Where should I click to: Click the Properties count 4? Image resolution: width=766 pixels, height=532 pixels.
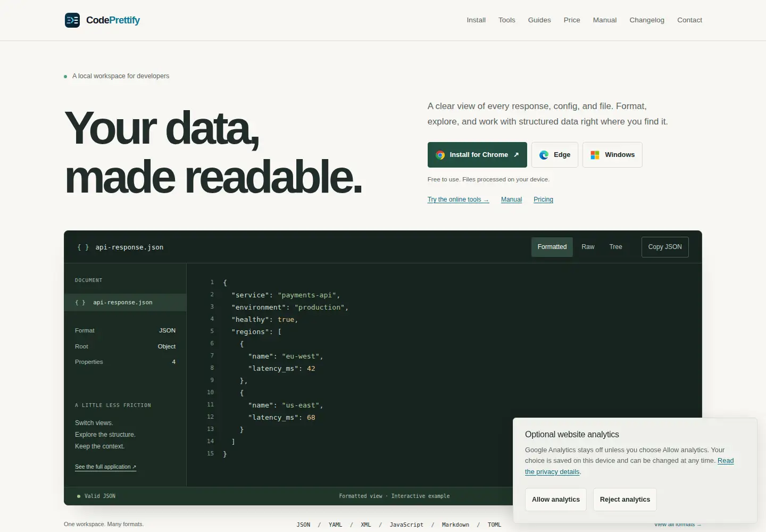[173, 362]
